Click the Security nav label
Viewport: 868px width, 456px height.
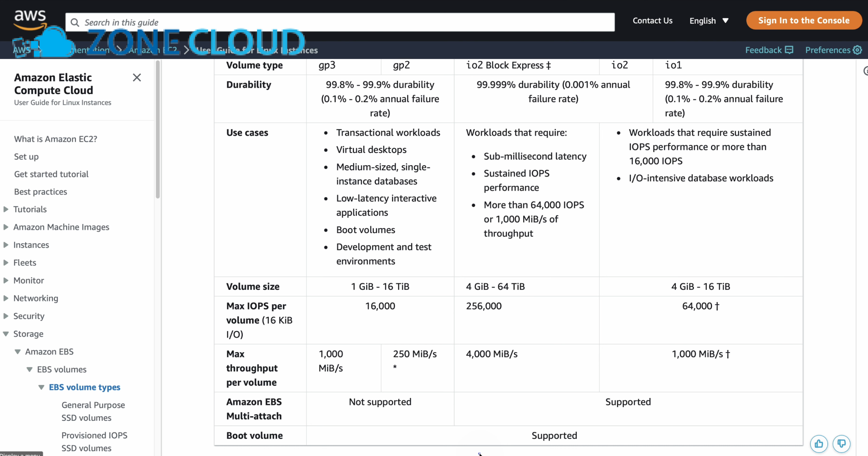tap(29, 316)
